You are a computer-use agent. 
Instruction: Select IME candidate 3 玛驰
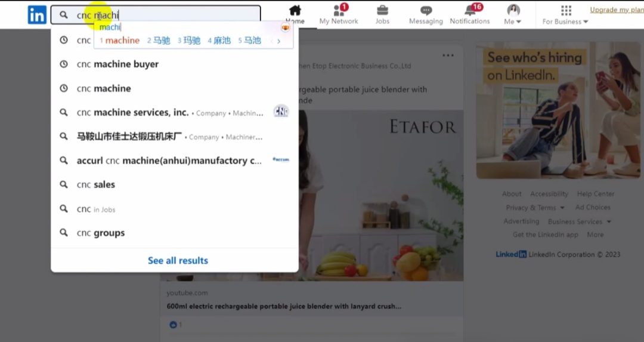pyautogui.click(x=189, y=40)
